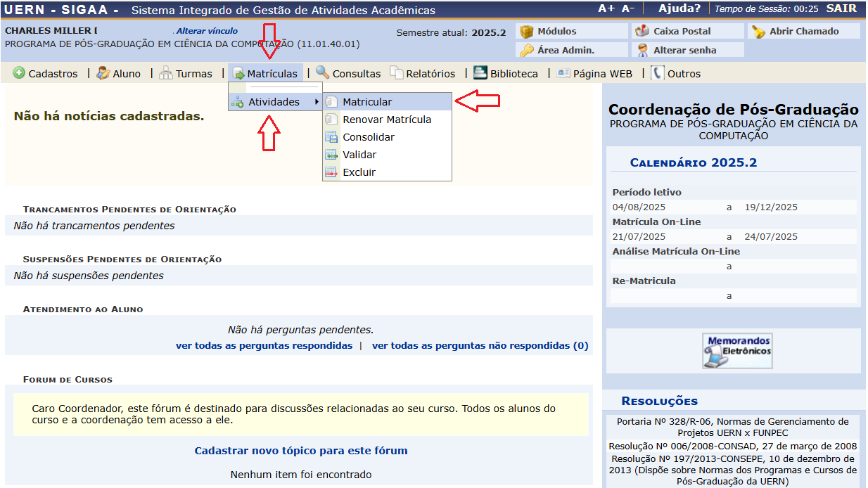
Task: Click the Alterar senha icon
Action: pyautogui.click(x=642, y=50)
